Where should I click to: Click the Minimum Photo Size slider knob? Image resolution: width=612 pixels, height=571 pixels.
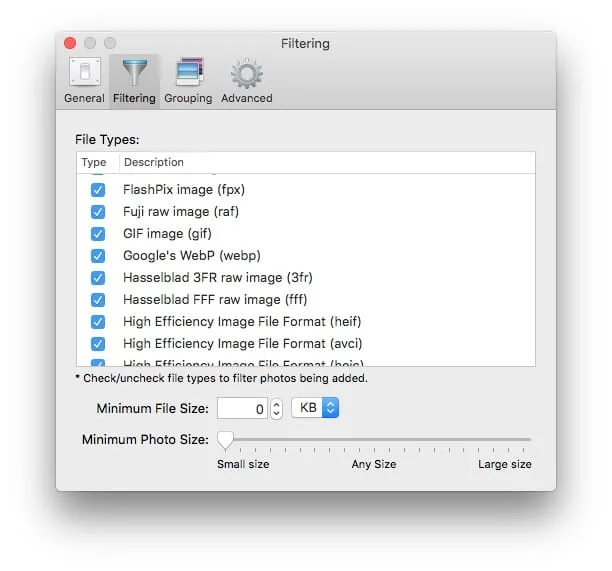(225, 441)
